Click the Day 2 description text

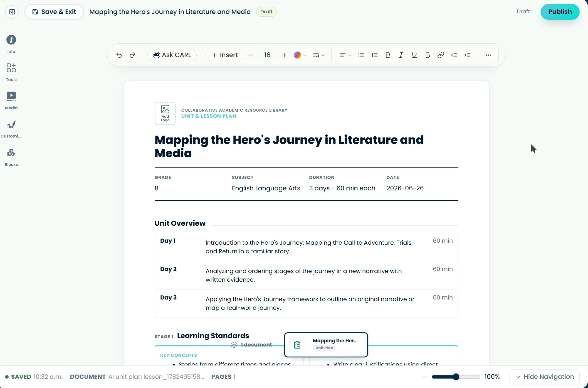[304, 275]
